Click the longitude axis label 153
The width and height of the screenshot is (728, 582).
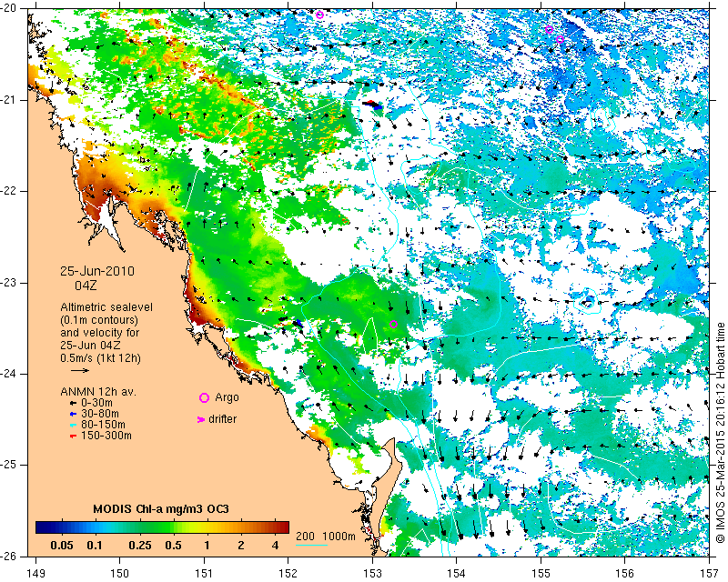[372, 574]
